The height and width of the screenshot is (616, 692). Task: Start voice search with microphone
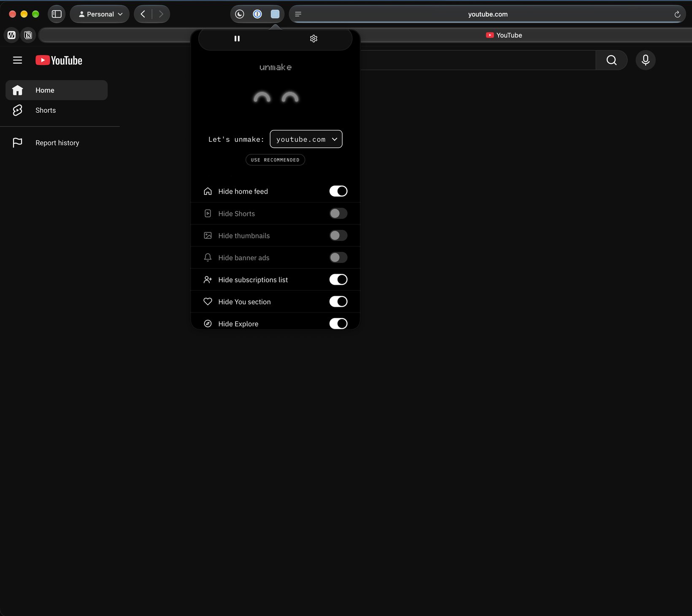tap(646, 60)
